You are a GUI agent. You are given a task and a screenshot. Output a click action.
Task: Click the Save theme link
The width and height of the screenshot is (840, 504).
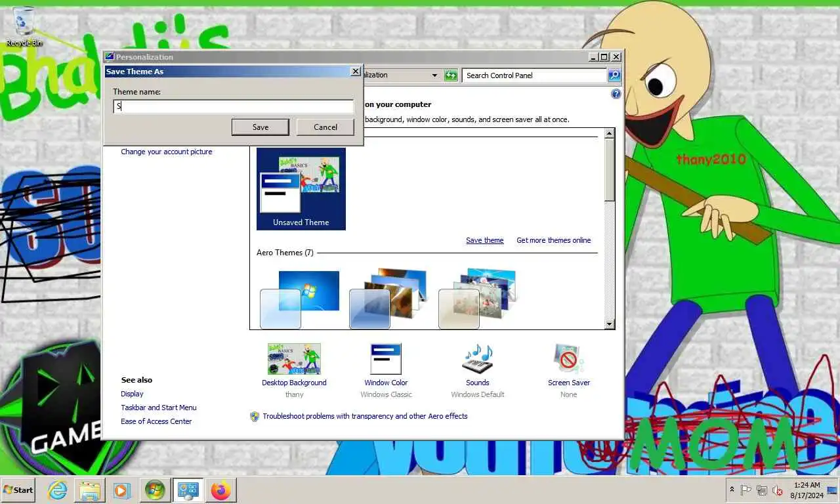[x=485, y=240]
